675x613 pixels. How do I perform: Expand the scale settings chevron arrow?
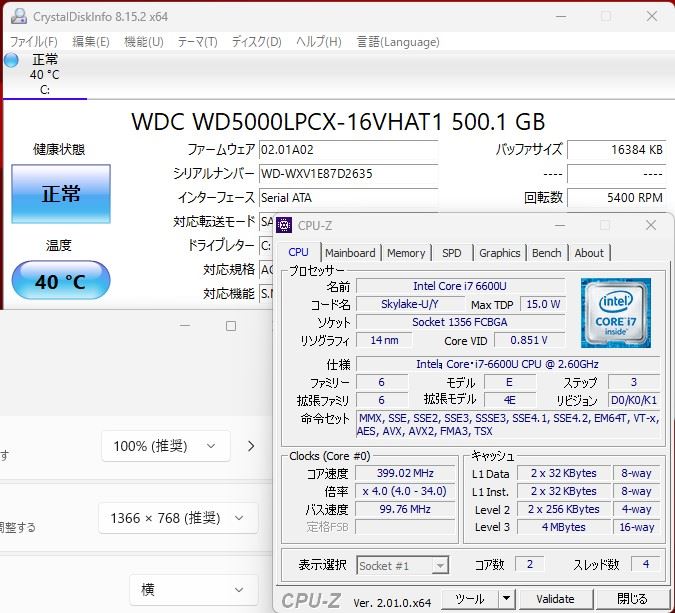click(251, 446)
